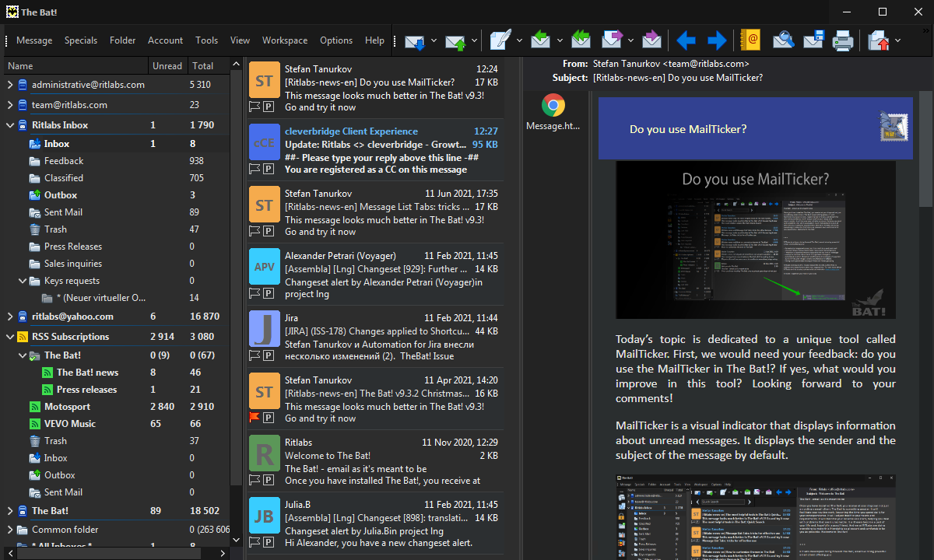Open the Message menu
Screen dimensions: 934x560
pyautogui.click(x=34, y=40)
